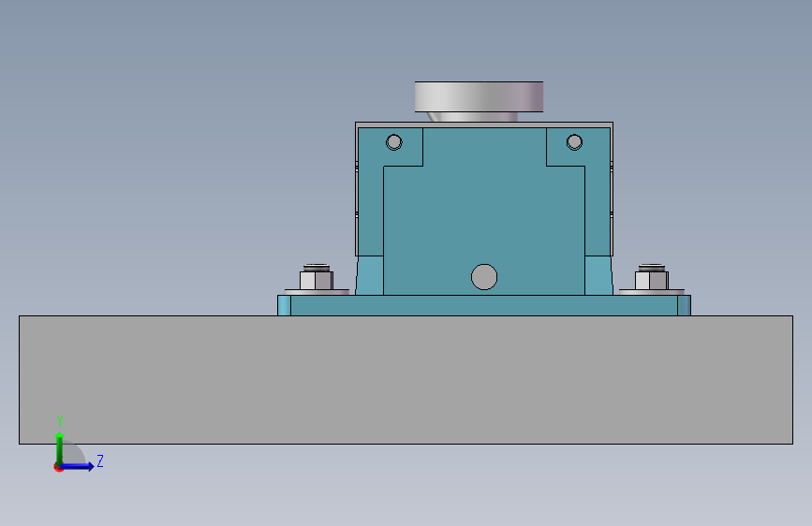Viewport: 812px width, 526px height.
Task: Select the large gray base block
Action: pos(406,379)
